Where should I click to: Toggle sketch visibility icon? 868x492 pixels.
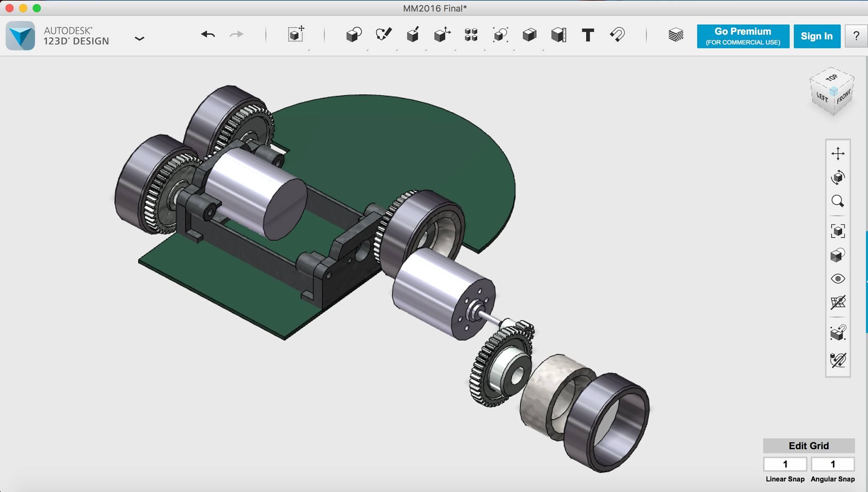pyautogui.click(x=837, y=360)
